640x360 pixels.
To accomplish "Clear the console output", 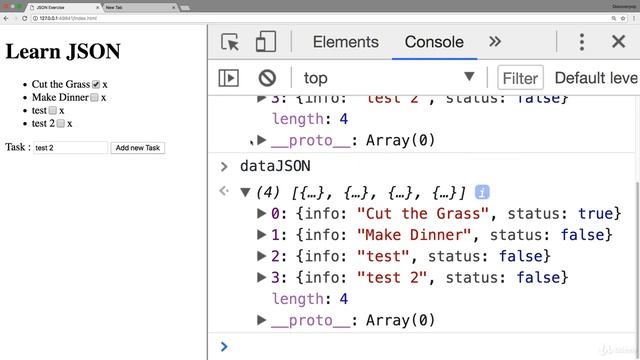I will pyautogui.click(x=267, y=78).
